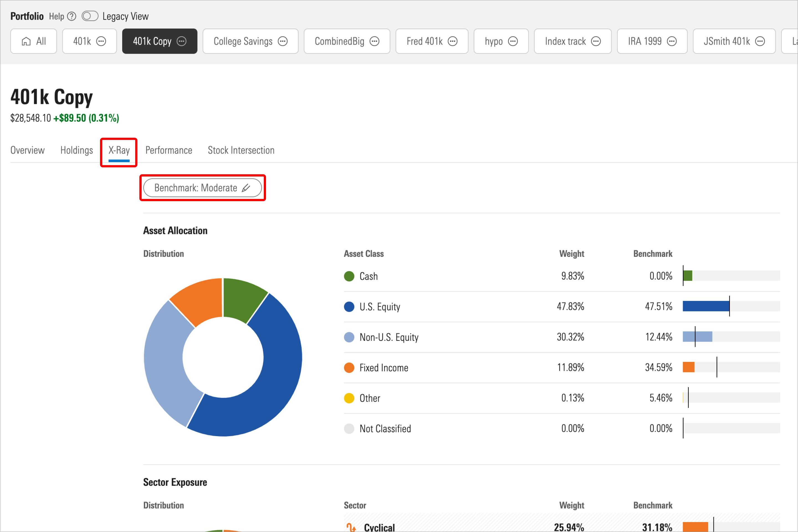The height and width of the screenshot is (532, 798).
Task: Click the Help link
Action: click(x=56, y=16)
